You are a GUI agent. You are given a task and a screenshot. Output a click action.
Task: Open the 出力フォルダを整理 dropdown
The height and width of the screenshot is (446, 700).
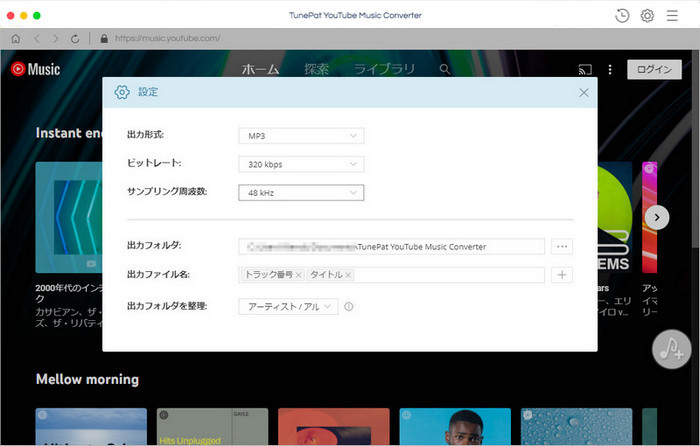click(x=288, y=307)
